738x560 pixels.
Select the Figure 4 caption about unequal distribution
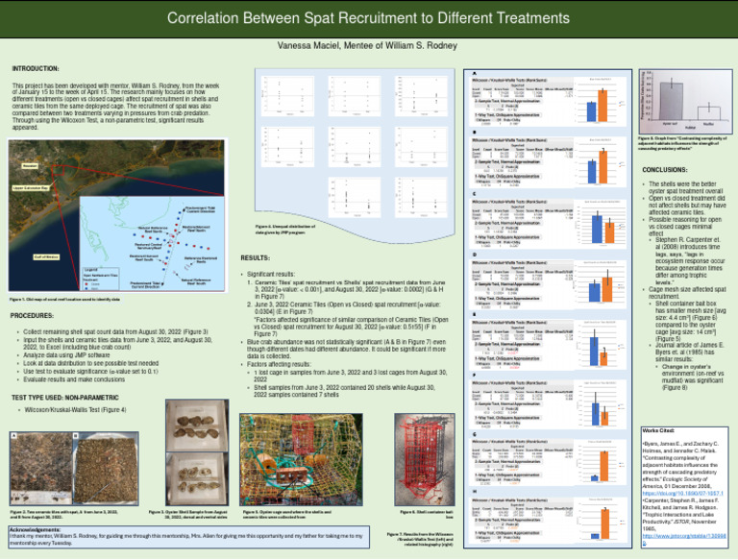tap(285, 230)
